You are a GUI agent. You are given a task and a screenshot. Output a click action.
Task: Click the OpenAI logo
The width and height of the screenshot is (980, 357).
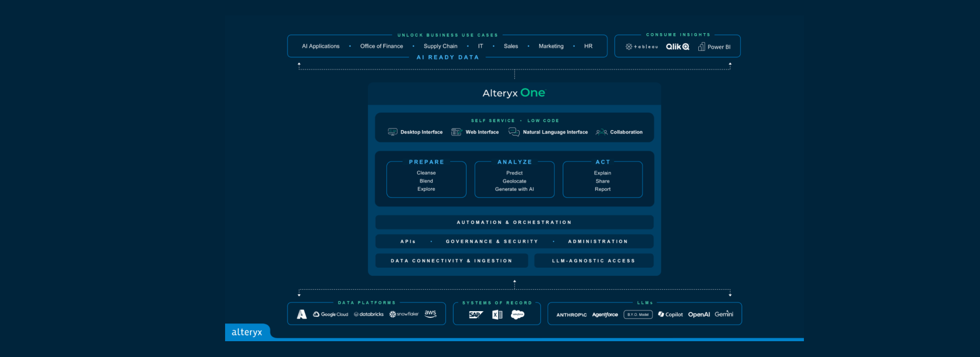pos(699,315)
